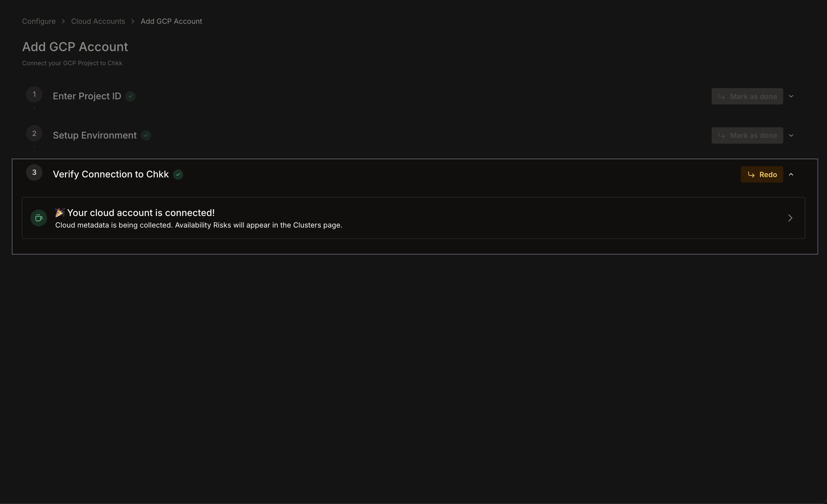Click the redo arrow icon inside Redo button
This screenshot has width=827, height=504.
pos(751,175)
